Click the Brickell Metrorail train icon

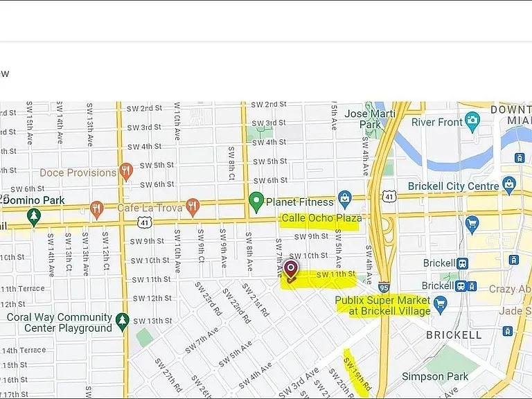point(472,286)
